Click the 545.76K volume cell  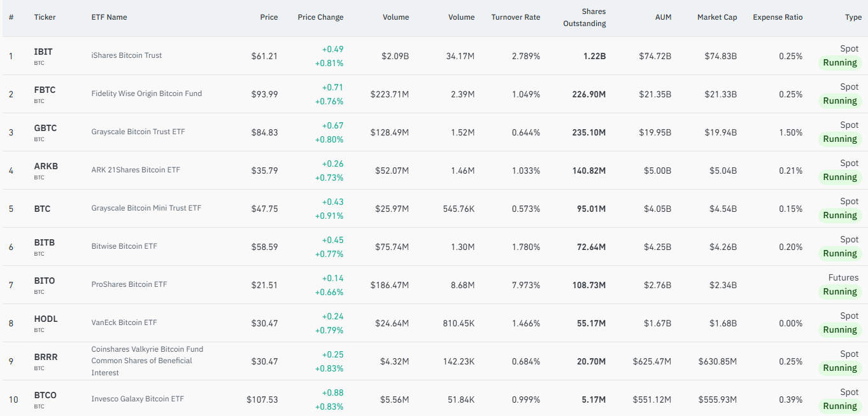[459, 209]
